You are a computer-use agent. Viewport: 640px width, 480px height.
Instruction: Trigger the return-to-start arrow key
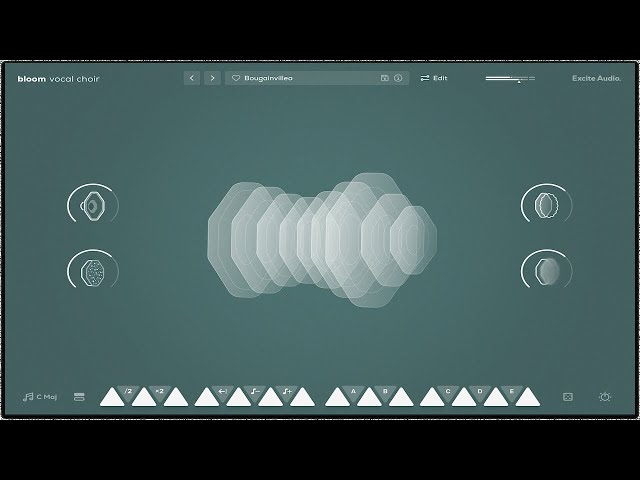(222, 392)
